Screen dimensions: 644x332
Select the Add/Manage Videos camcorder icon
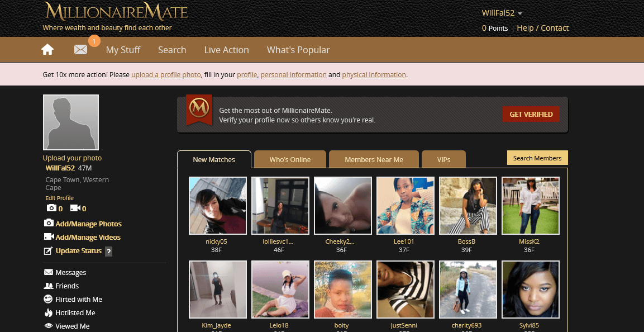(49, 236)
